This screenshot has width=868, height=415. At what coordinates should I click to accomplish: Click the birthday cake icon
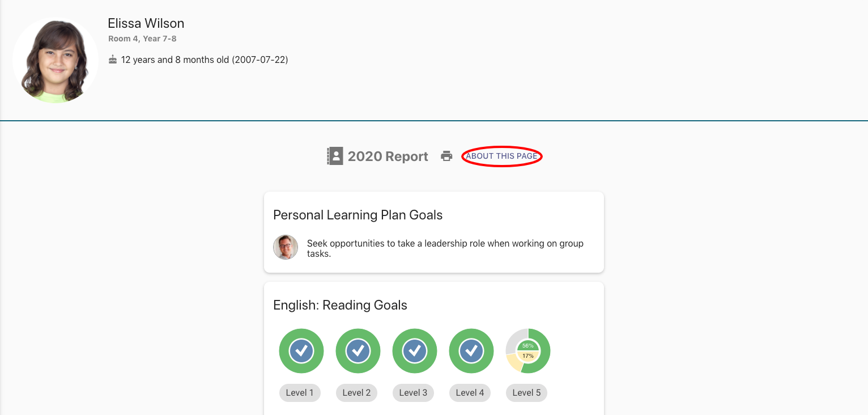pyautogui.click(x=113, y=60)
